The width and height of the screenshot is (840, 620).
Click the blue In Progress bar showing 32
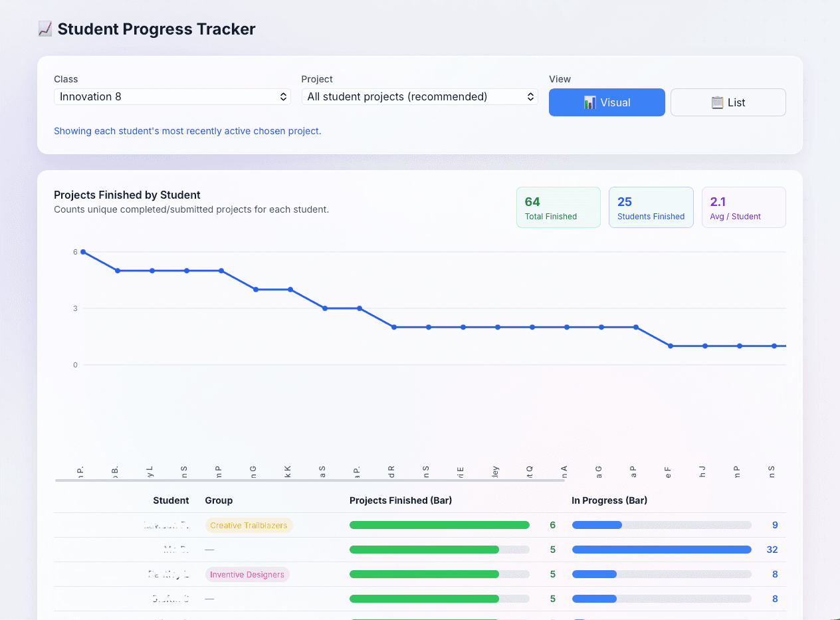click(x=661, y=550)
